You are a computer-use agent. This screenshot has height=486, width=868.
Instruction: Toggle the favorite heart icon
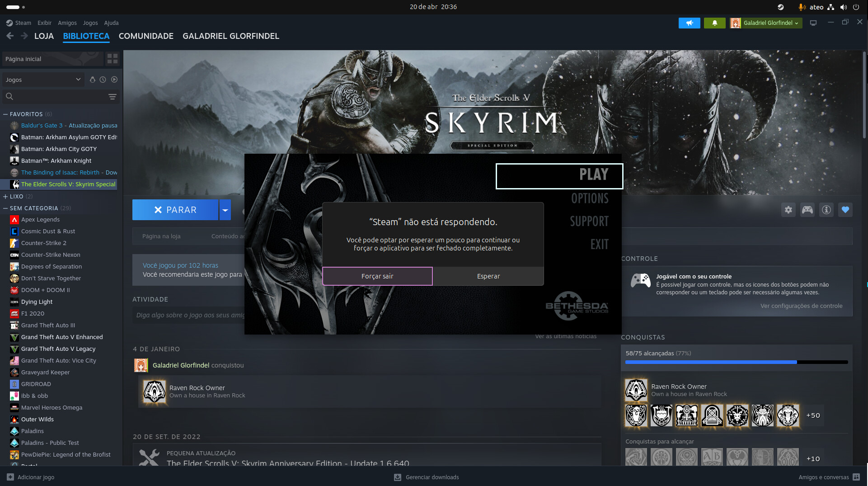(x=845, y=210)
